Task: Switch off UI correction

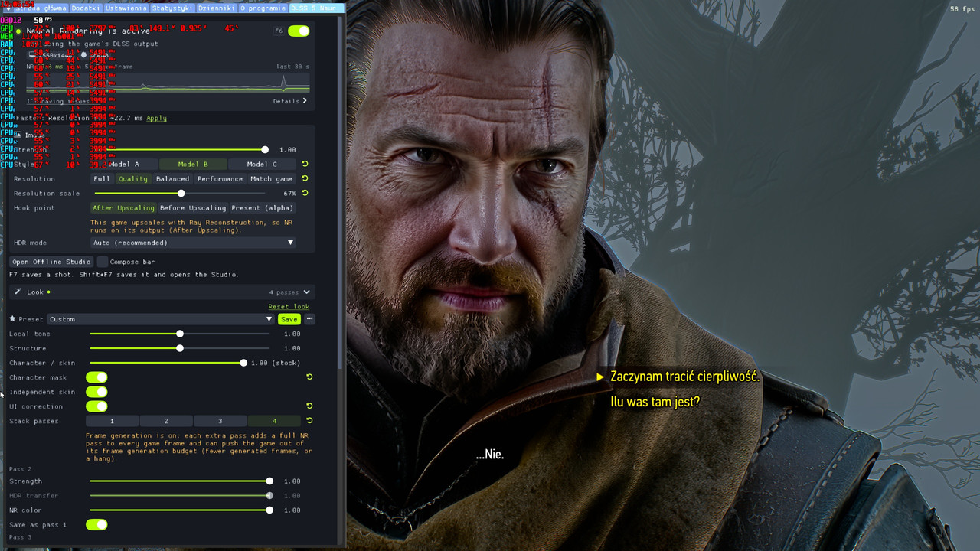Action: coord(96,406)
